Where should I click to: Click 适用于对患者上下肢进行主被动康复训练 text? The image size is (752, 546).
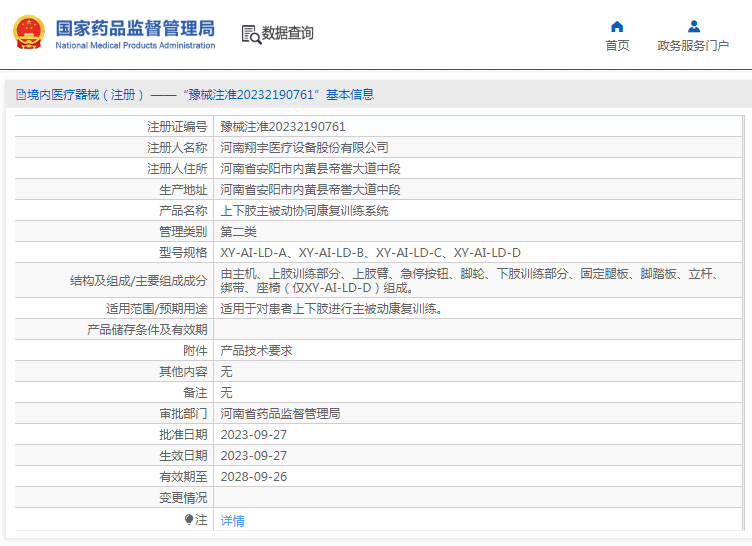(x=331, y=309)
